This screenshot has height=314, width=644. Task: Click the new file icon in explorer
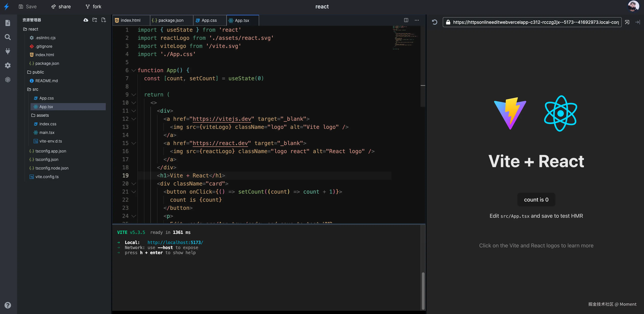tap(104, 20)
